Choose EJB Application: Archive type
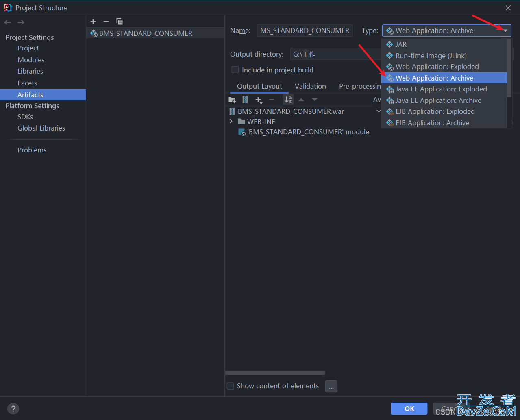 pyautogui.click(x=444, y=123)
